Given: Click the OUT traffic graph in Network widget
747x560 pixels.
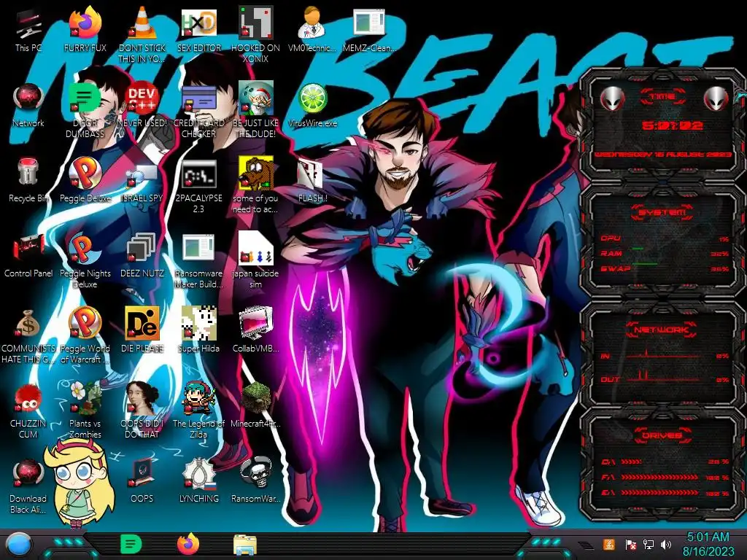Looking at the screenshot, I should tap(665, 377).
